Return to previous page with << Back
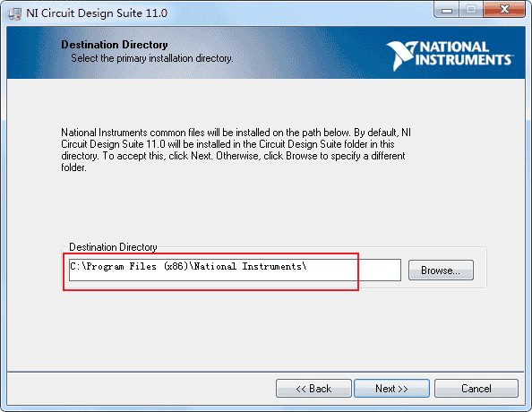This screenshot has width=532, height=412. pos(313,388)
